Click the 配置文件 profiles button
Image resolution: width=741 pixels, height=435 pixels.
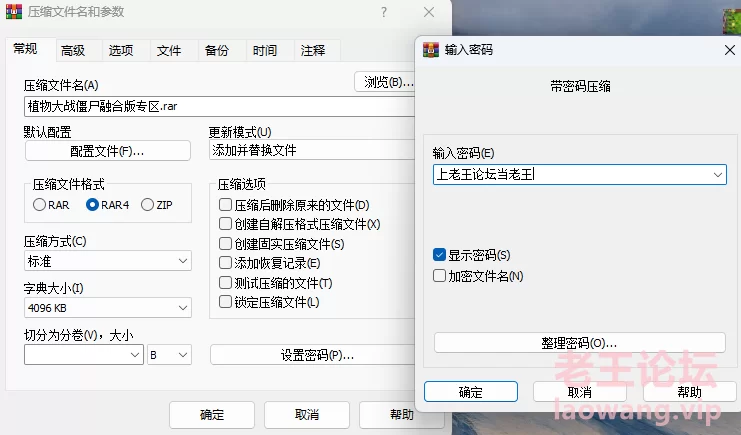pos(108,151)
